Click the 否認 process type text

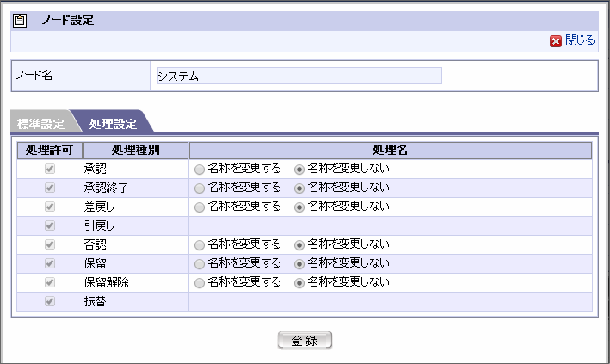[x=96, y=245]
